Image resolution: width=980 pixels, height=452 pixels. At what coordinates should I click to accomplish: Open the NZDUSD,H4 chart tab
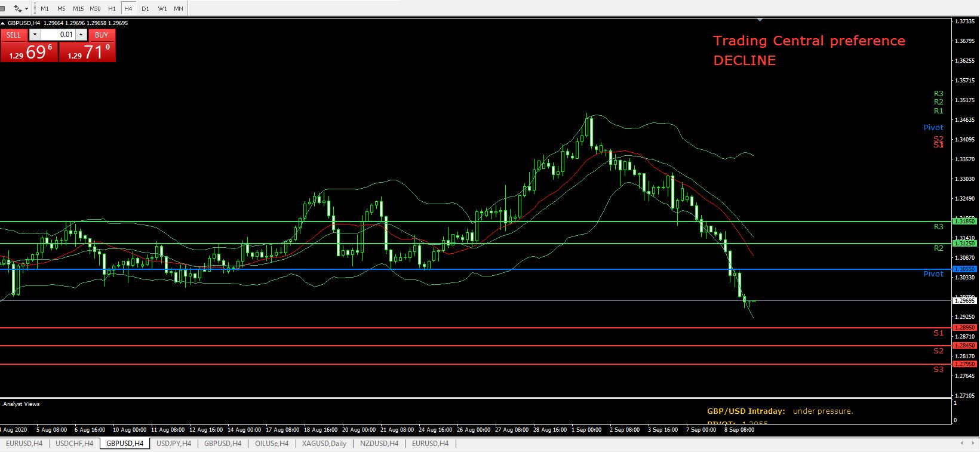(380, 444)
